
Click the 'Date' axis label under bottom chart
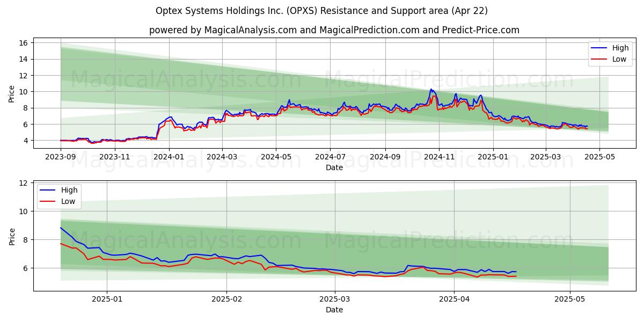(x=334, y=310)
